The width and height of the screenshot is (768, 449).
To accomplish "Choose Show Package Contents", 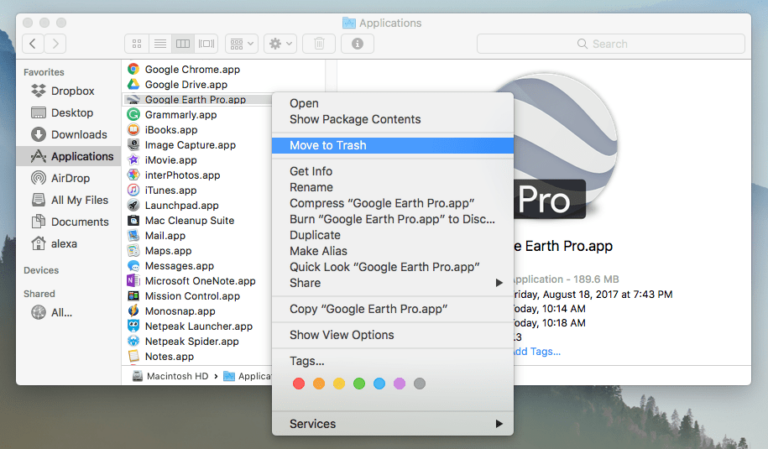I will point(393,119).
